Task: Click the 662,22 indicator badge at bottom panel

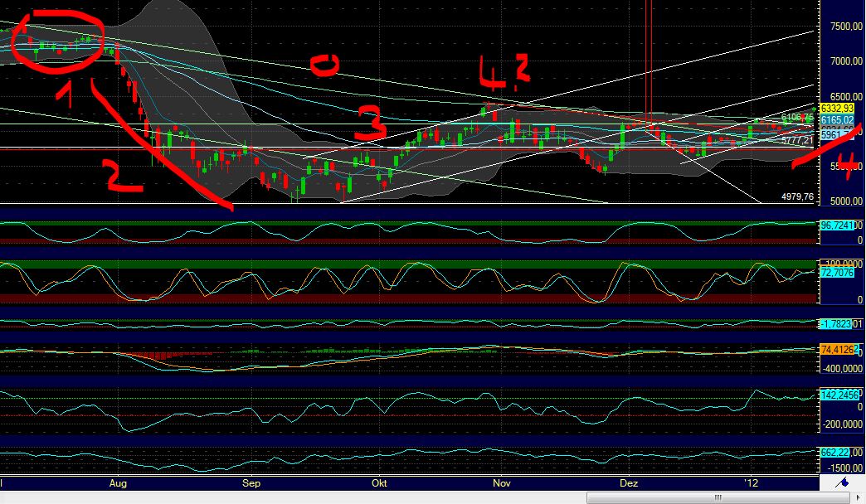Action: click(x=834, y=452)
